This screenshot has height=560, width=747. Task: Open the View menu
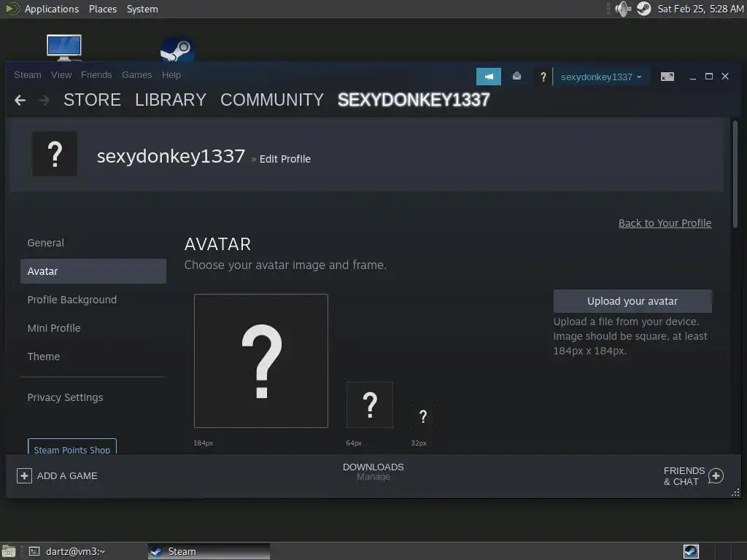(61, 75)
